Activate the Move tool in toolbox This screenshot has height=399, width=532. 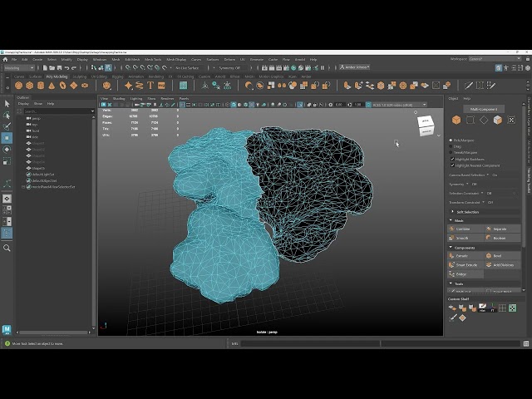[x=7, y=138]
